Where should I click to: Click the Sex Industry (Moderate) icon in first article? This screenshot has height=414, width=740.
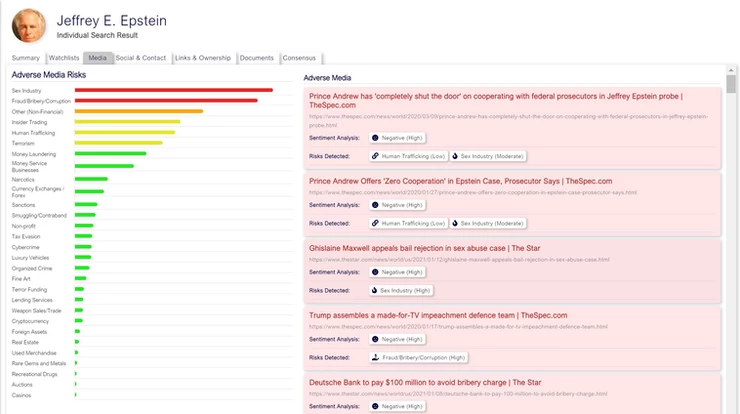455,156
